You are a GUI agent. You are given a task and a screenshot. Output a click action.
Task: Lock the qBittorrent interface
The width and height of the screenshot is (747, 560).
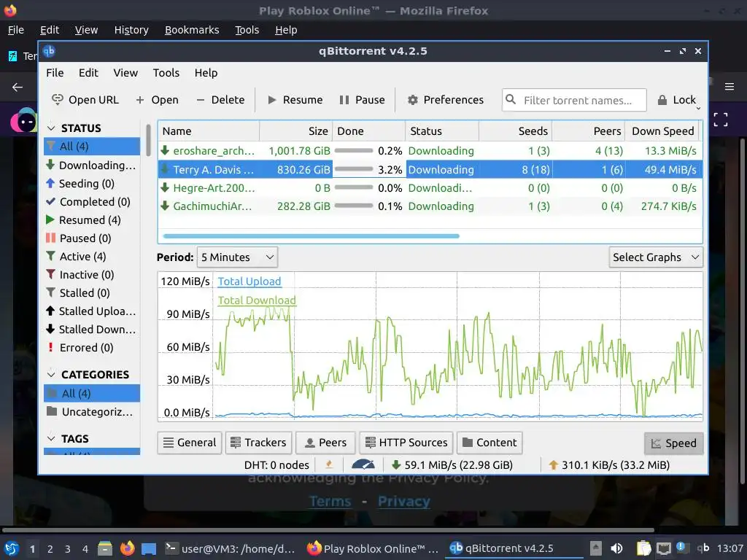(x=676, y=100)
